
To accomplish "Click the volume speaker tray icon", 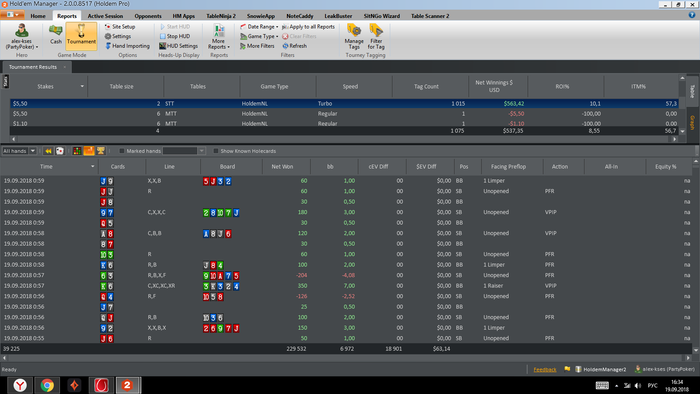I will [x=638, y=386].
